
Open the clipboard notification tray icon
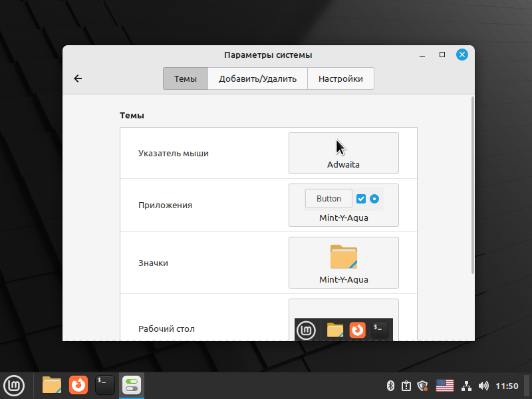(x=406, y=386)
